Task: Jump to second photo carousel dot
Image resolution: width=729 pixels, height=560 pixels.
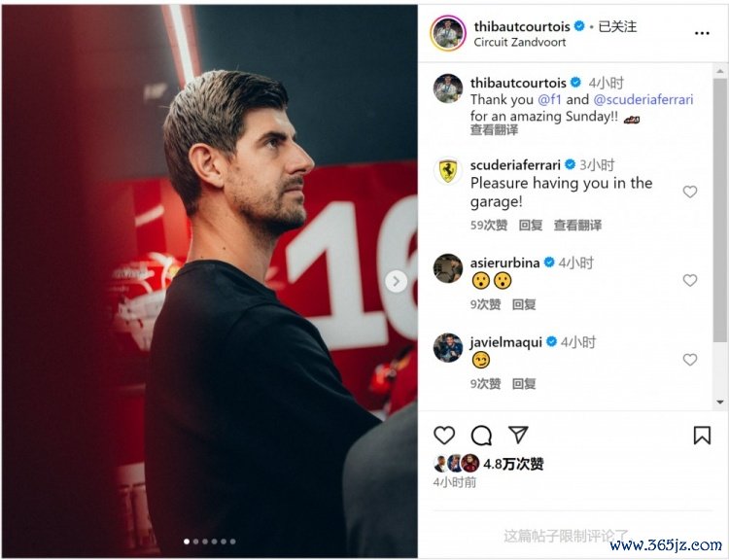Action: (x=195, y=542)
